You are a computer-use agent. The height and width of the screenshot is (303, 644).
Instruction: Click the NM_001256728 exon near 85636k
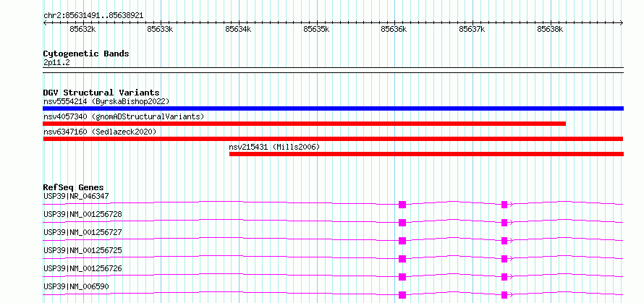402,223
